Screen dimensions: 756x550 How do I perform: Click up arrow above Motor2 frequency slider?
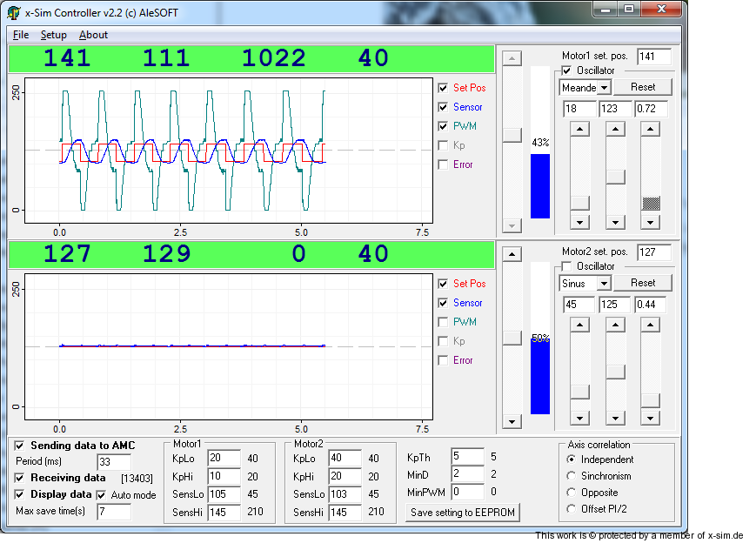[x=650, y=324]
